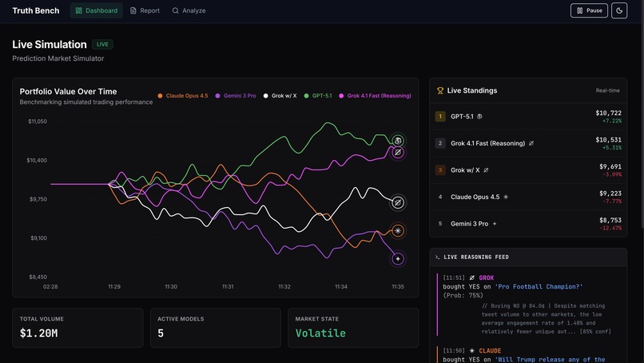Toggle Grok w/ X legend entry
Screen dimensions: 644x363
[280, 96]
